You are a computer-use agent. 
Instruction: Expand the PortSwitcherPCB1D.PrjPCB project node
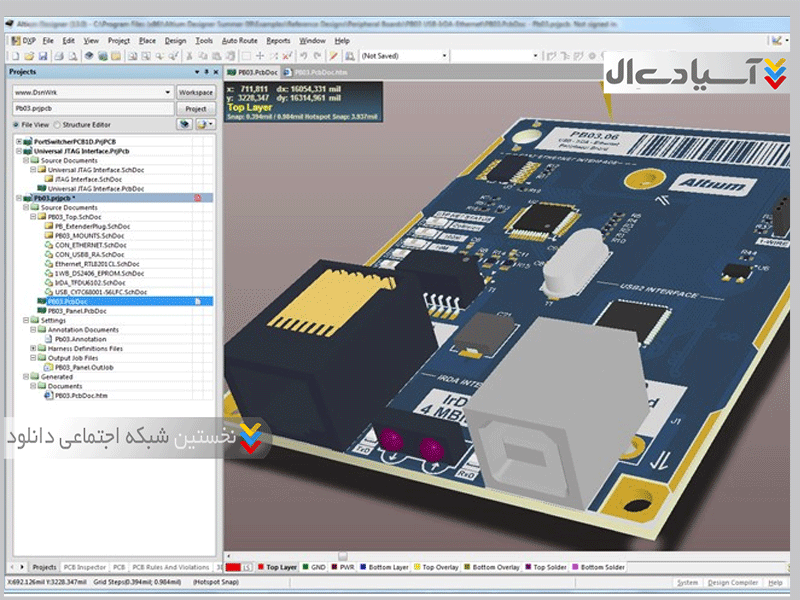(x=18, y=142)
